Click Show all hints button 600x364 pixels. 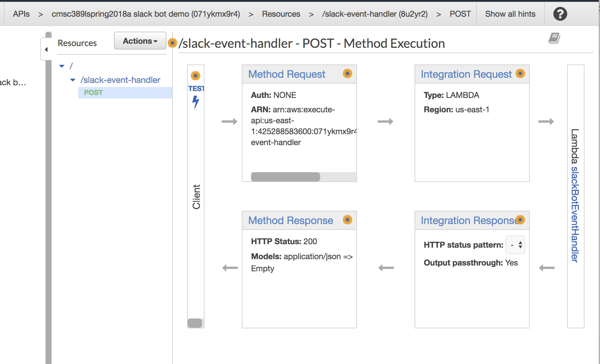[x=510, y=14]
